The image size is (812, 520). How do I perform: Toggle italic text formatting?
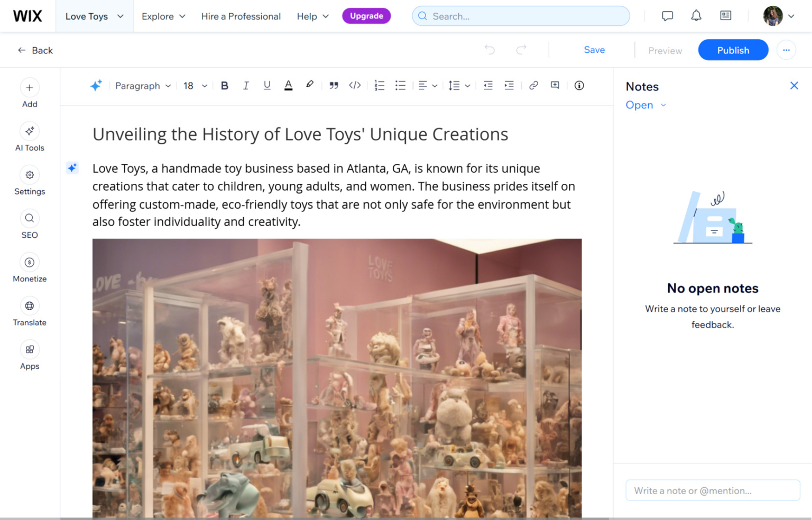[x=246, y=86]
